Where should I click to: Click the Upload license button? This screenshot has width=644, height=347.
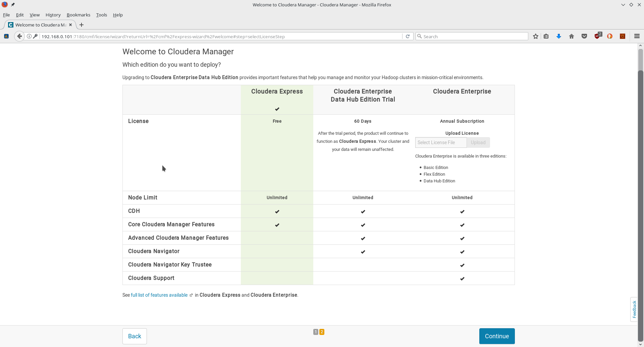point(478,142)
